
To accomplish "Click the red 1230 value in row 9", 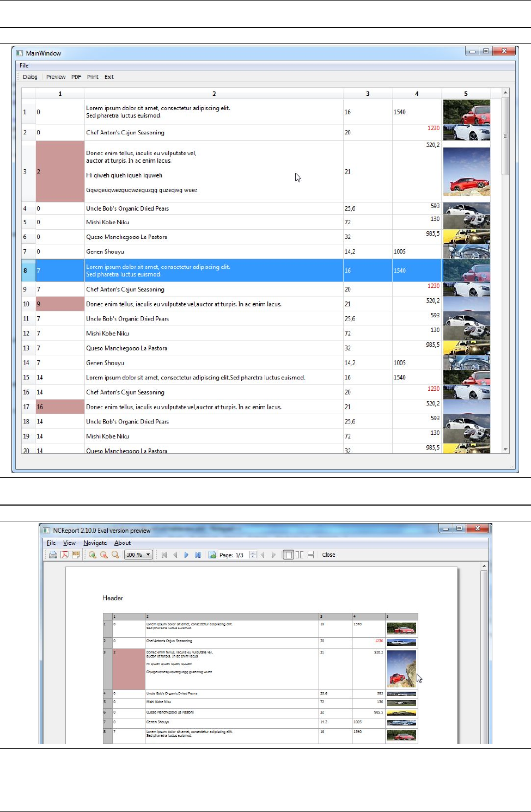I will pyautogui.click(x=434, y=286).
